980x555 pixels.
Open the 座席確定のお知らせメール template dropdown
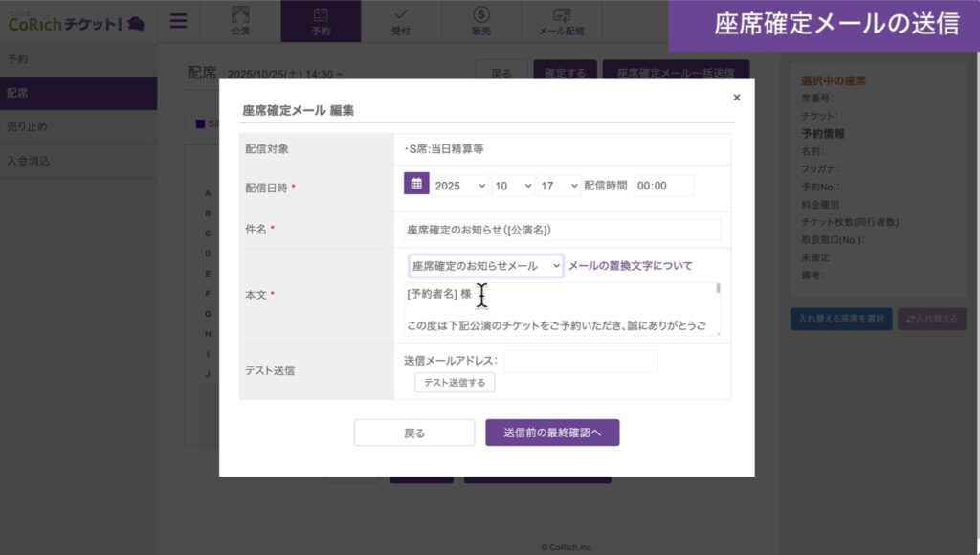(485, 265)
